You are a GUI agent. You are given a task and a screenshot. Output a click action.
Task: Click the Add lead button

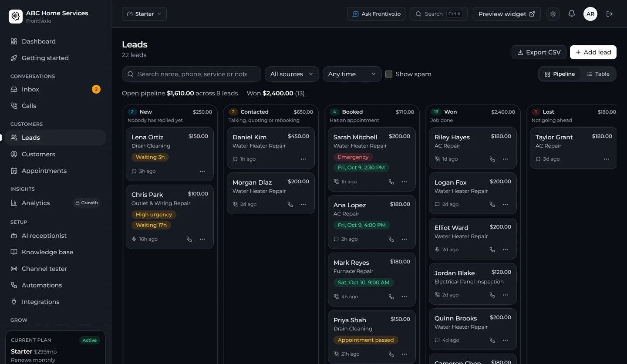coord(593,52)
